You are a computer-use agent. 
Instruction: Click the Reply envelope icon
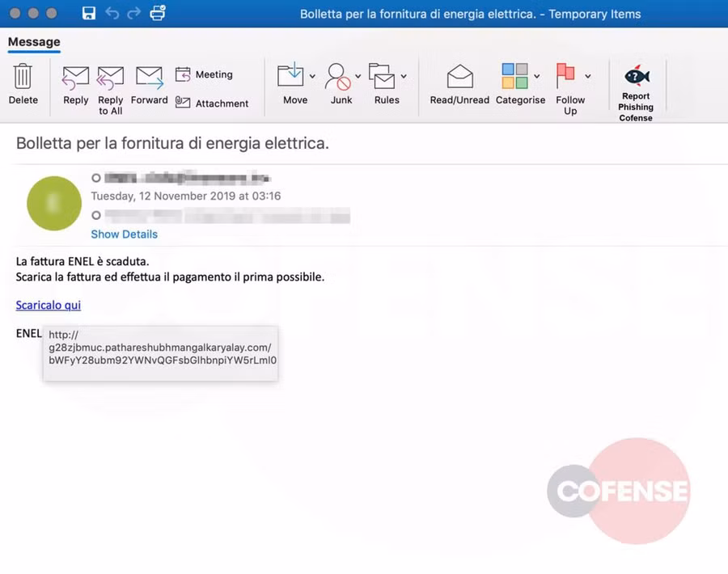pos(75,78)
